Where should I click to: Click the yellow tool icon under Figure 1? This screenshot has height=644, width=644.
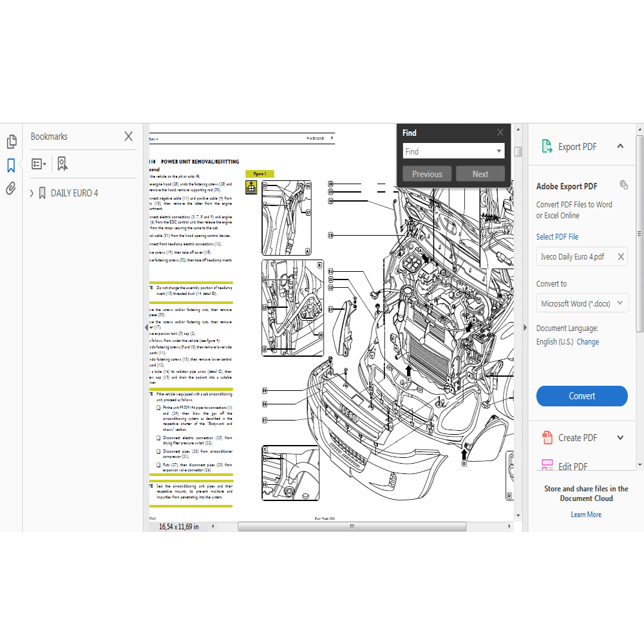(251, 187)
